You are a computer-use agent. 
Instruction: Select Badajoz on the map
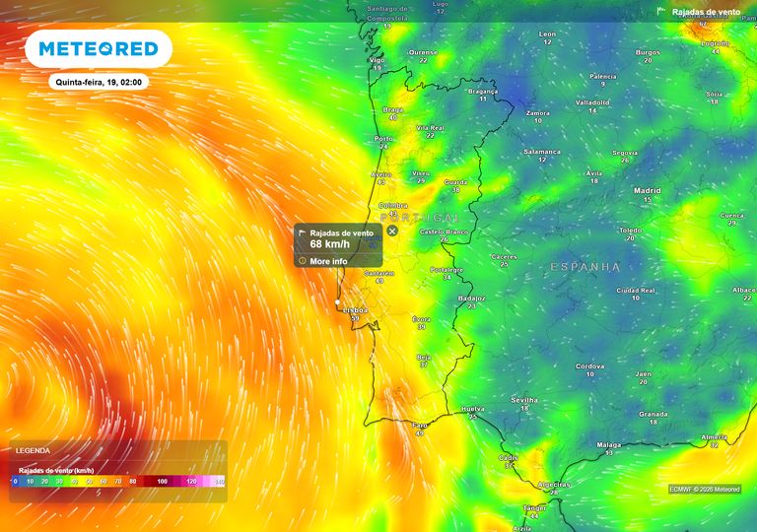click(x=472, y=298)
